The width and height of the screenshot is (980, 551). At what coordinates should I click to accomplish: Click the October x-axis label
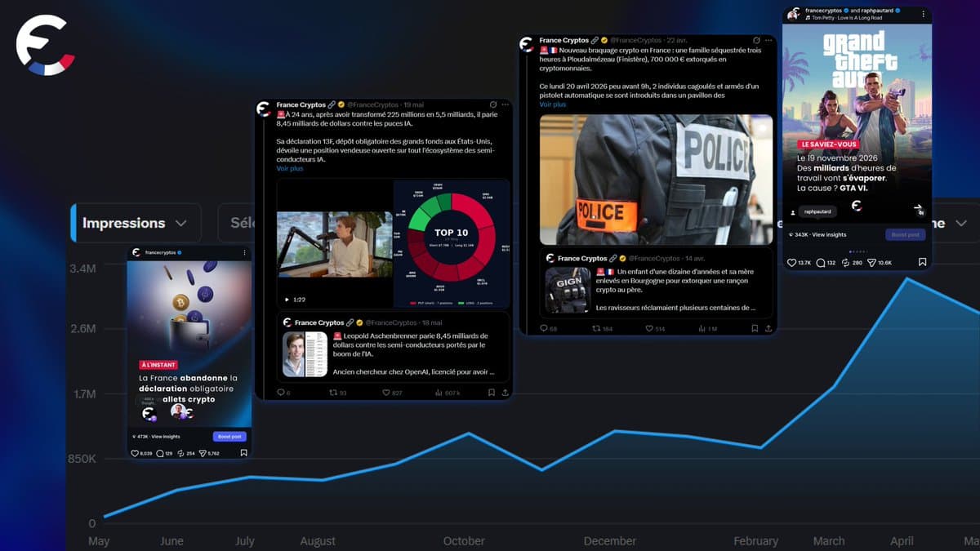pyautogui.click(x=463, y=540)
